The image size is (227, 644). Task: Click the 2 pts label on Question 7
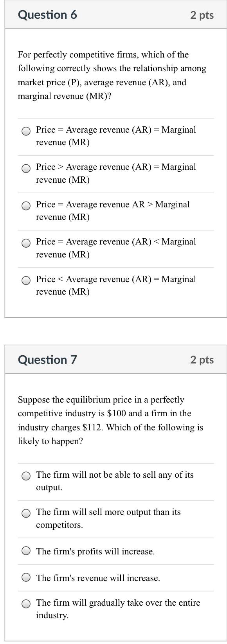coord(202,360)
